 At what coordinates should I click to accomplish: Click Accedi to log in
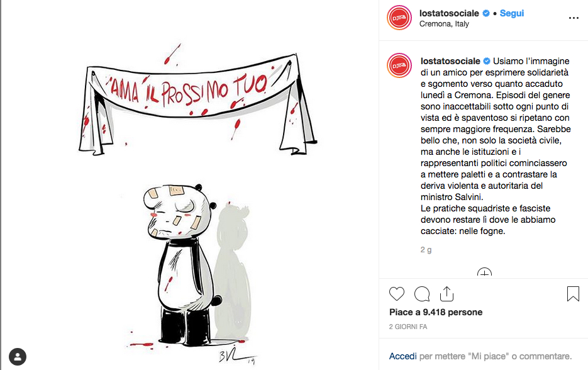[x=402, y=356]
